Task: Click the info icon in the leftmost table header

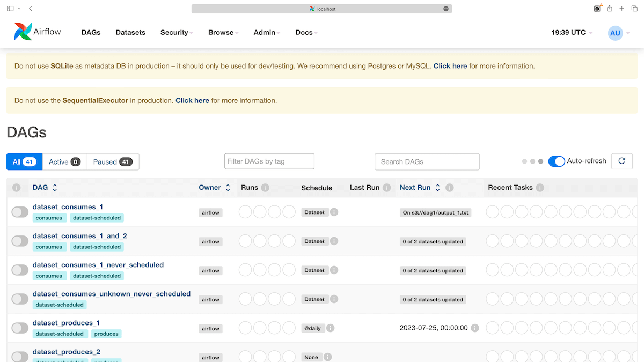Action: point(16,187)
